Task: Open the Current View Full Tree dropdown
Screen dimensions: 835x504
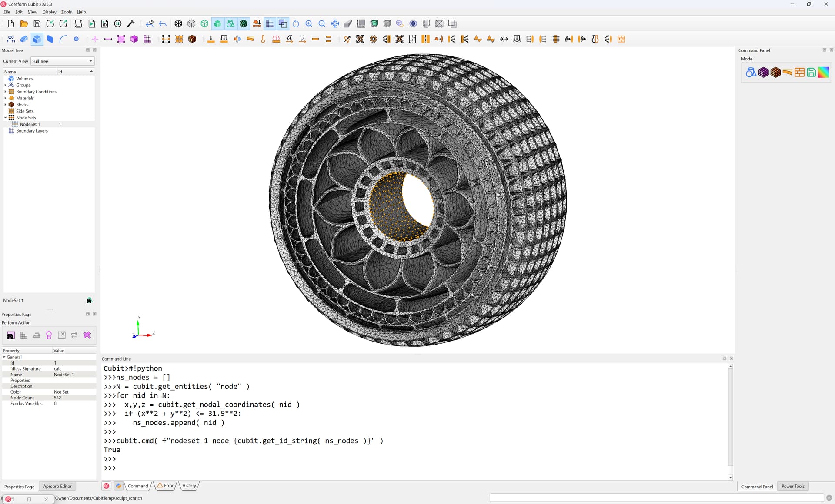Action: pyautogui.click(x=63, y=61)
